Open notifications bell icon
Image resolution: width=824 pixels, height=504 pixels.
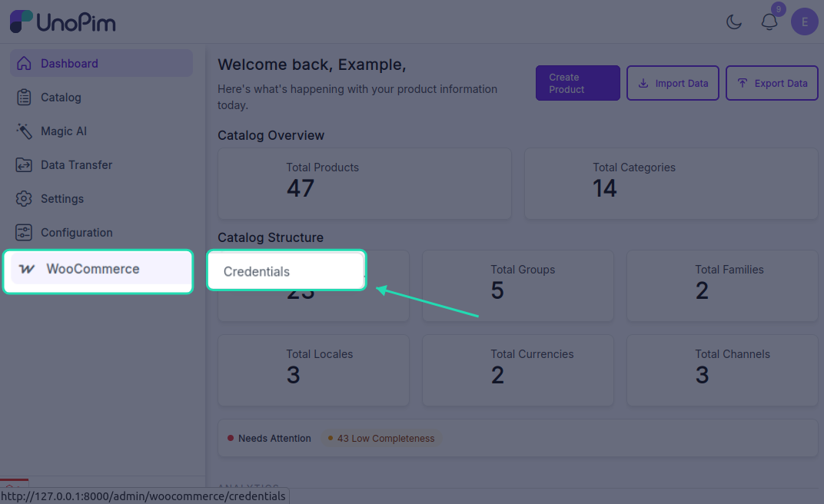click(769, 22)
